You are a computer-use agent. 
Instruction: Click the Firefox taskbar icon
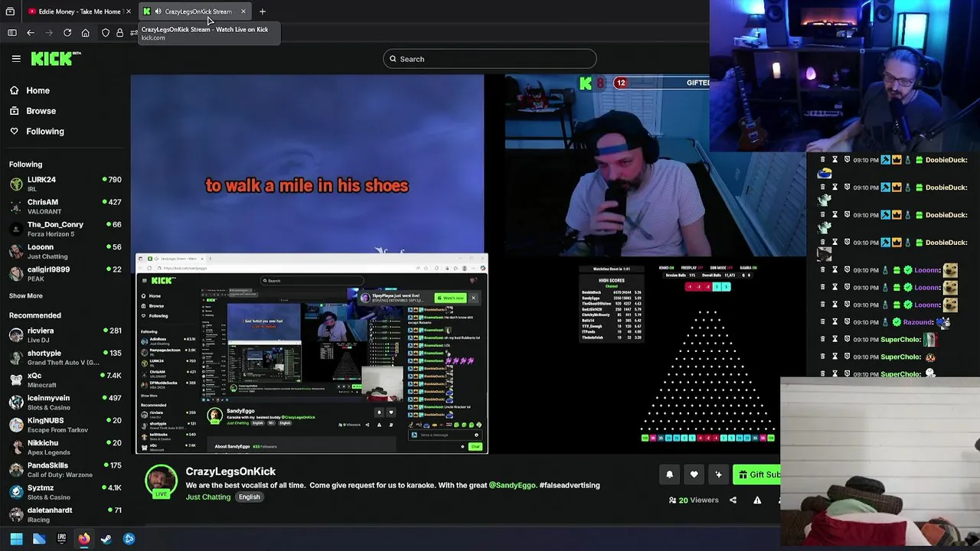coord(84,539)
